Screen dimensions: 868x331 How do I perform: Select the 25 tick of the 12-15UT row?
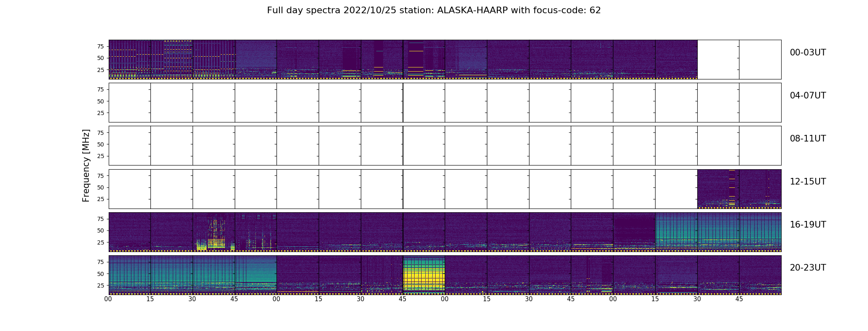(x=100, y=199)
